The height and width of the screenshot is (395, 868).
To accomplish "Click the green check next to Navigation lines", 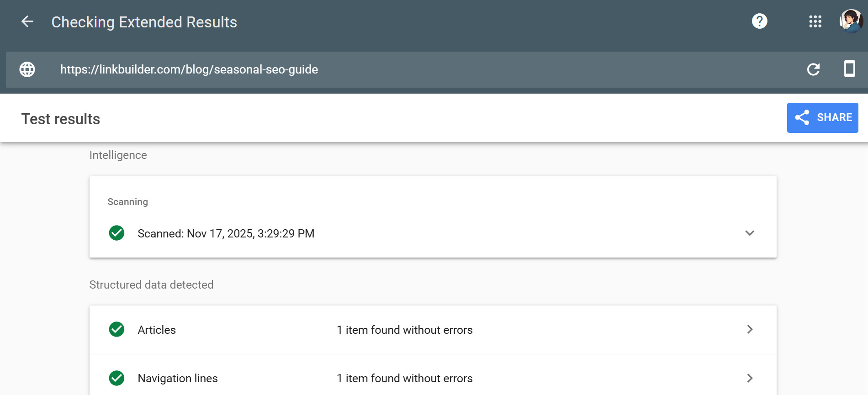I will [x=117, y=378].
